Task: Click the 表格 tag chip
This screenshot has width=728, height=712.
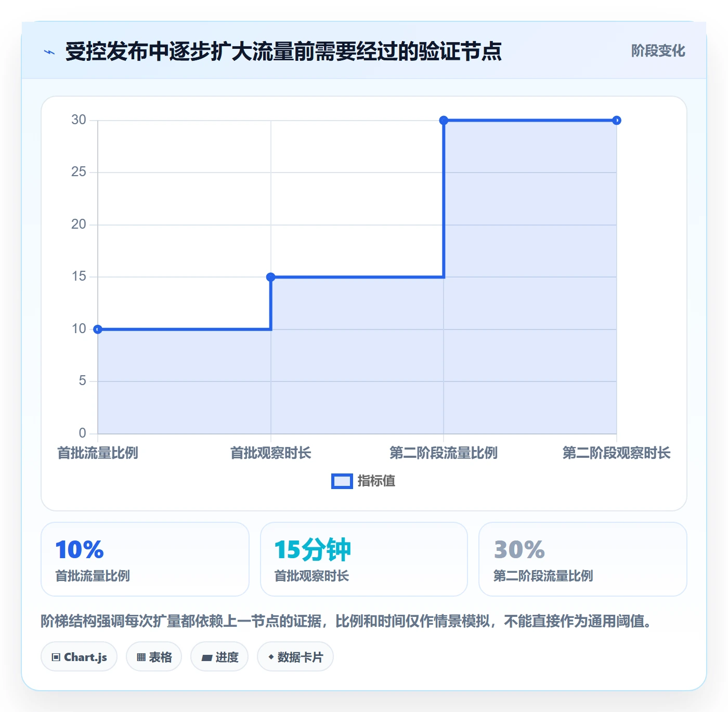Action: [x=154, y=657]
